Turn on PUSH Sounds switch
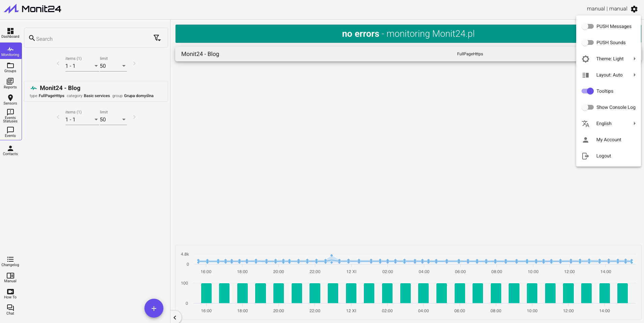Image resolution: width=644 pixels, height=323 pixels. pos(588,42)
